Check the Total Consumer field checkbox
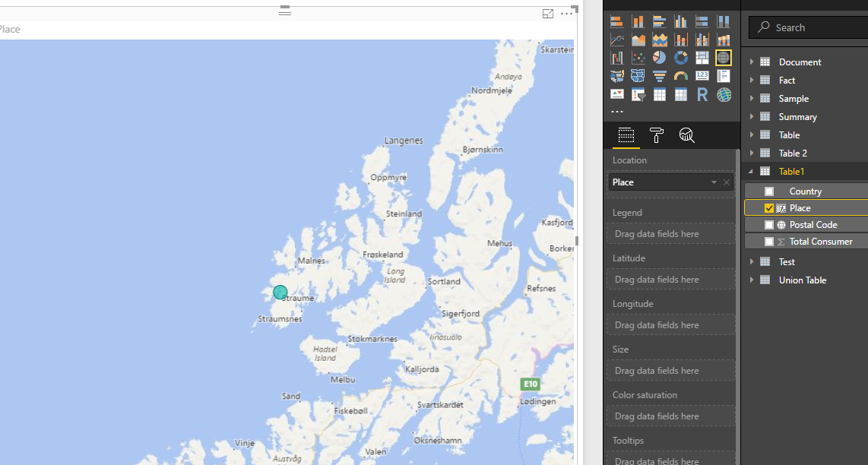This screenshot has width=868, height=465. pos(769,242)
